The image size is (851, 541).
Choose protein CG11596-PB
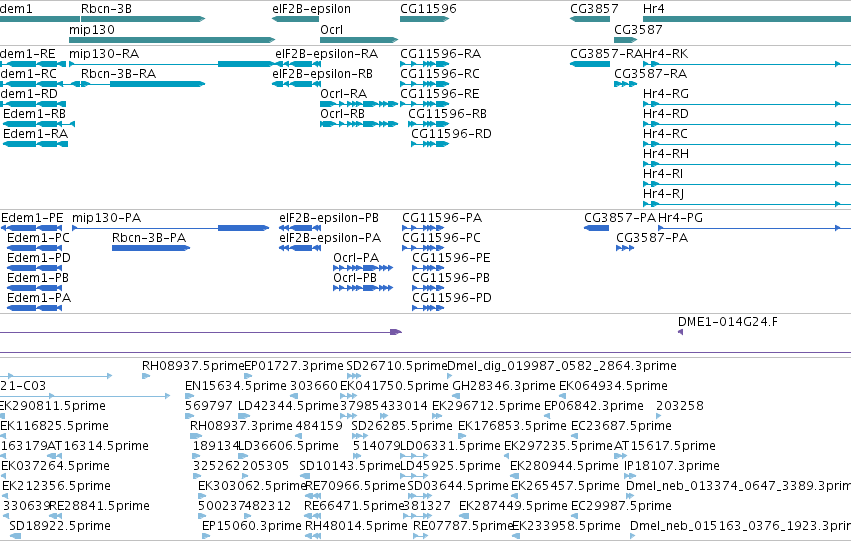coord(451,278)
